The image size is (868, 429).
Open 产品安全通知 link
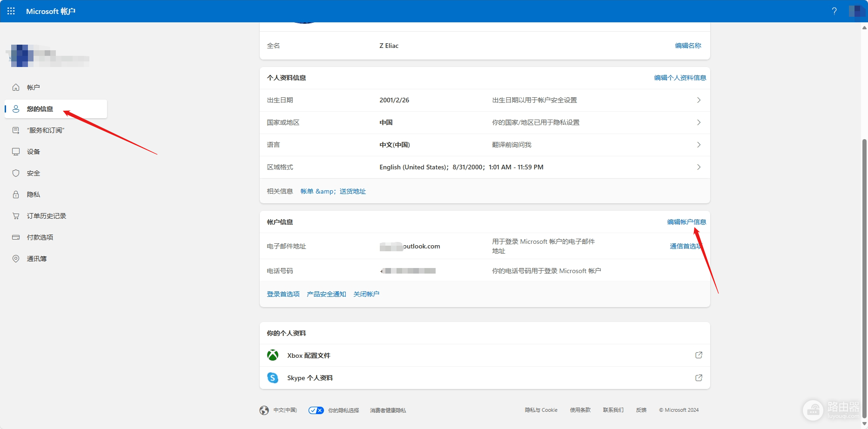[326, 294]
